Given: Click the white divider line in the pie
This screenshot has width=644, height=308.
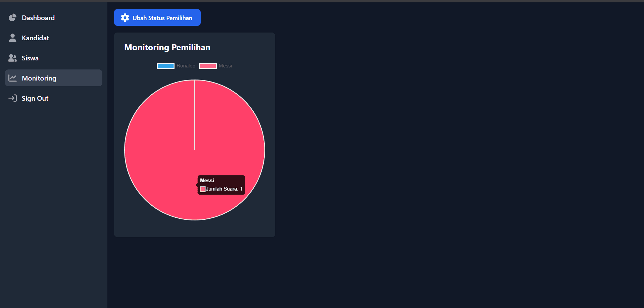Looking at the screenshot, I should [195, 115].
